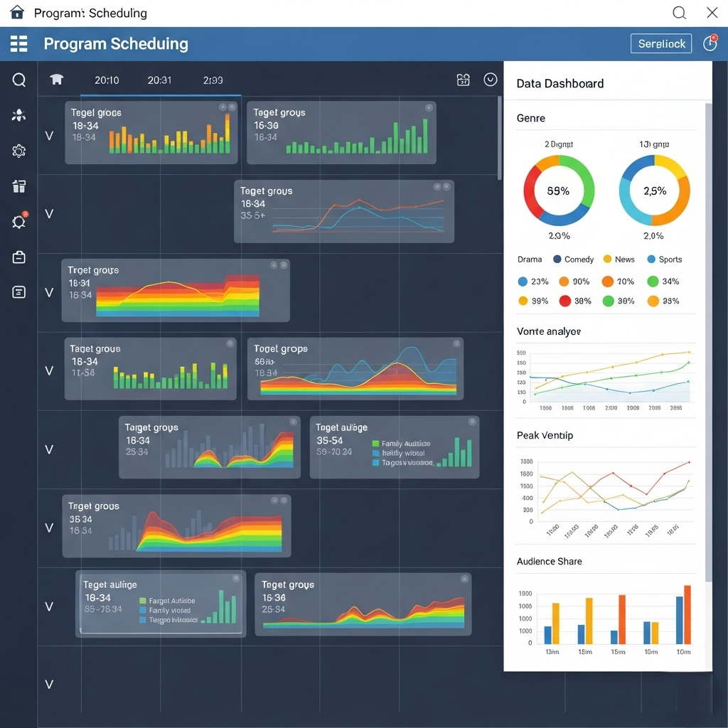Click the search magnifier in title bar
The width and height of the screenshot is (728, 728).
click(679, 13)
